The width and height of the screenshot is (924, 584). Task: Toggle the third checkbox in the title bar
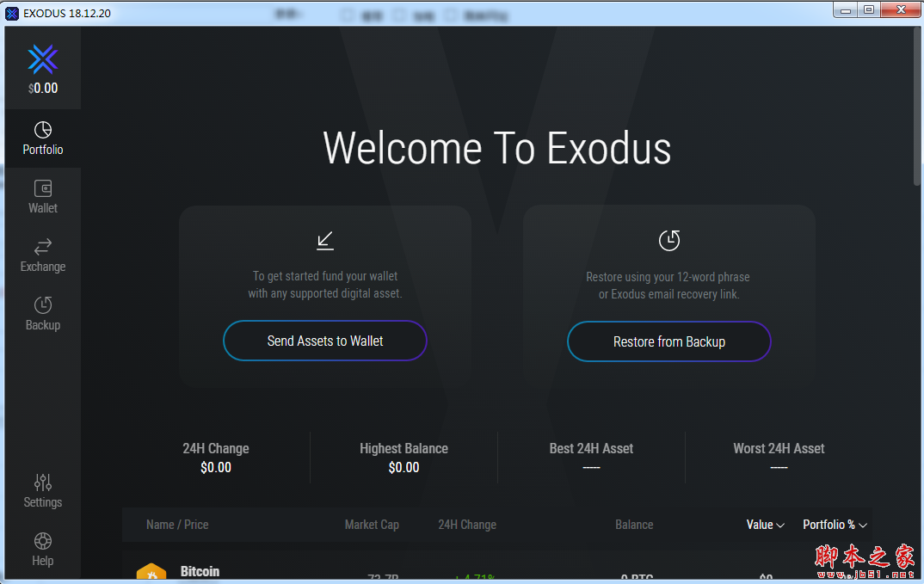click(451, 15)
